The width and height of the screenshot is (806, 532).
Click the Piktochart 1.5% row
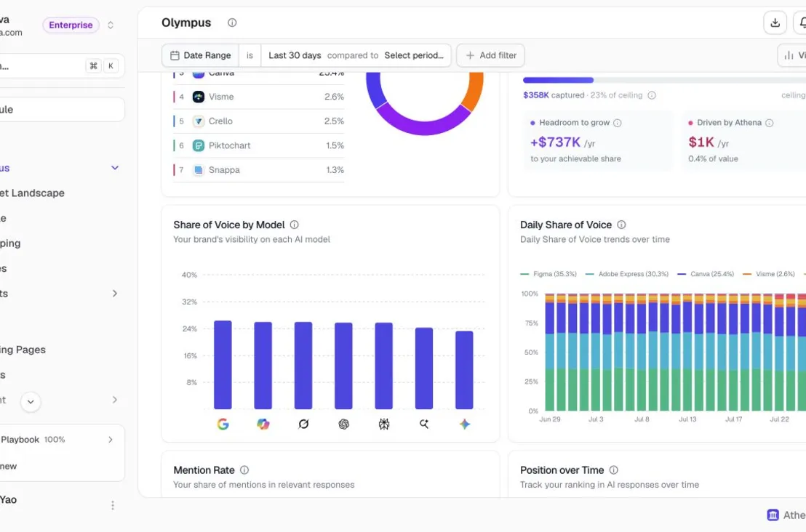258,145
